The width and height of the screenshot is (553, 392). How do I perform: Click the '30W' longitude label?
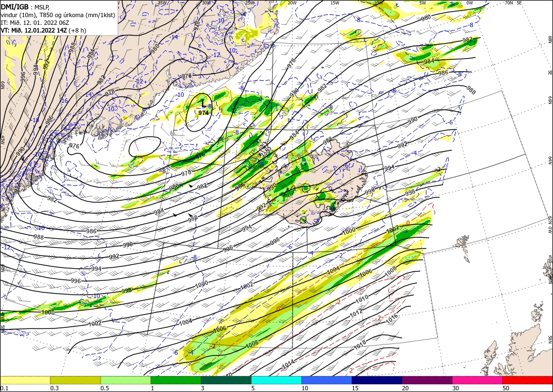point(206,3)
